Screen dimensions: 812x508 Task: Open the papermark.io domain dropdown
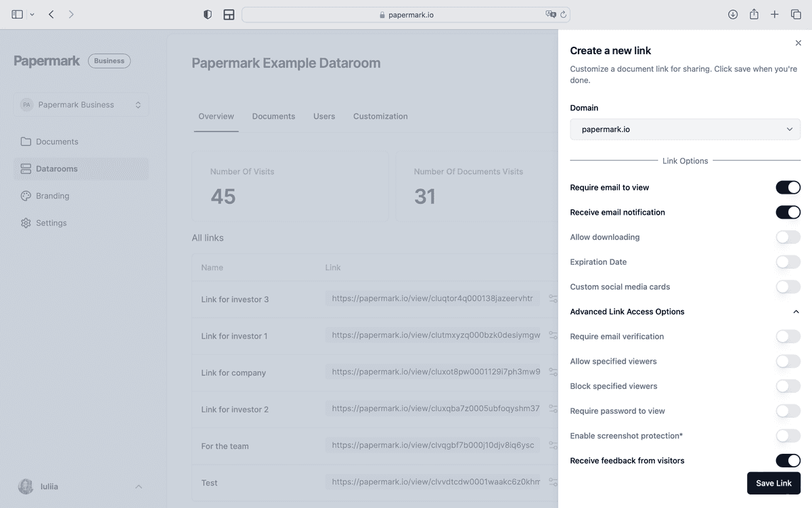pos(685,129)
